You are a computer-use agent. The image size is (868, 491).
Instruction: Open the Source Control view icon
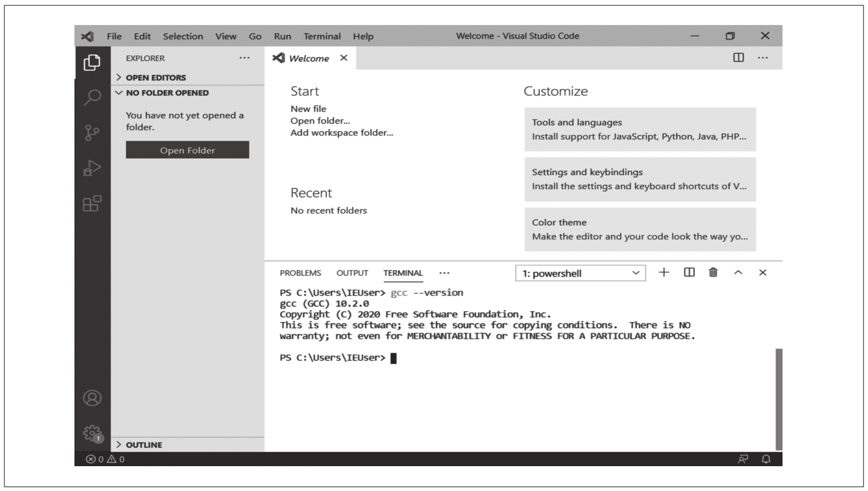point(92,132)
